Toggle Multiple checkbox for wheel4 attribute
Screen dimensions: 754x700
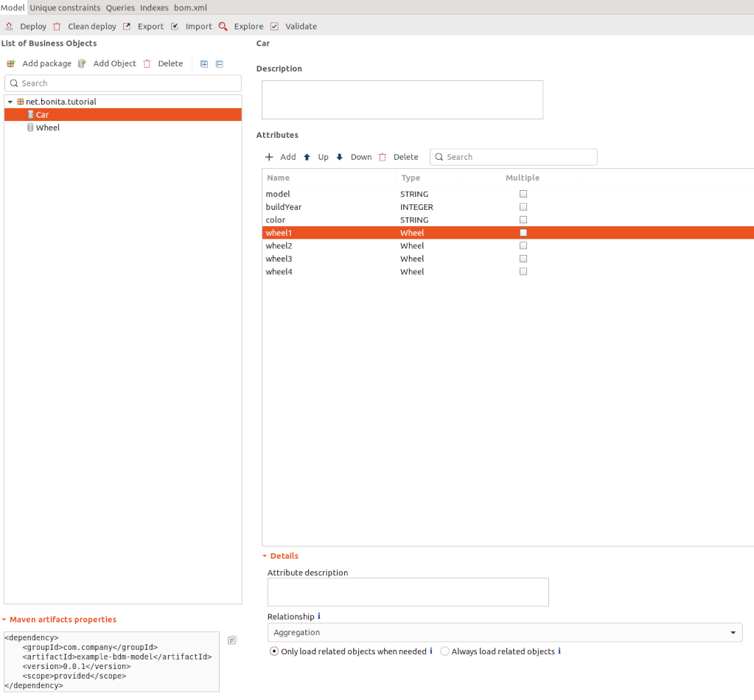[523, 271]
